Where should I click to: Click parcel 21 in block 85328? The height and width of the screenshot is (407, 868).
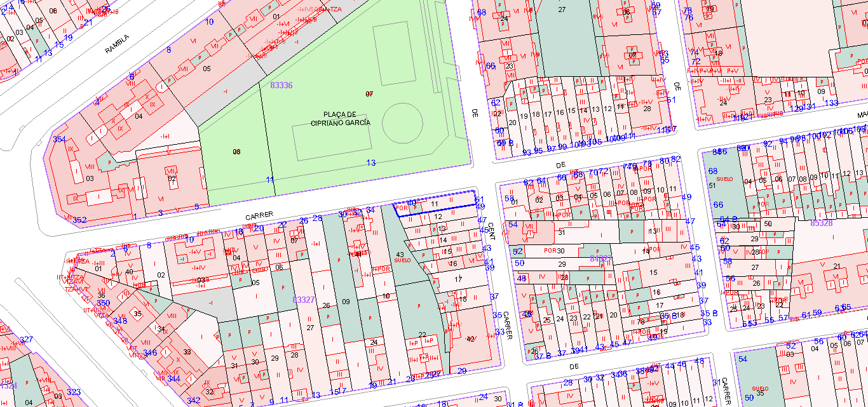click(x=837, y=266)
